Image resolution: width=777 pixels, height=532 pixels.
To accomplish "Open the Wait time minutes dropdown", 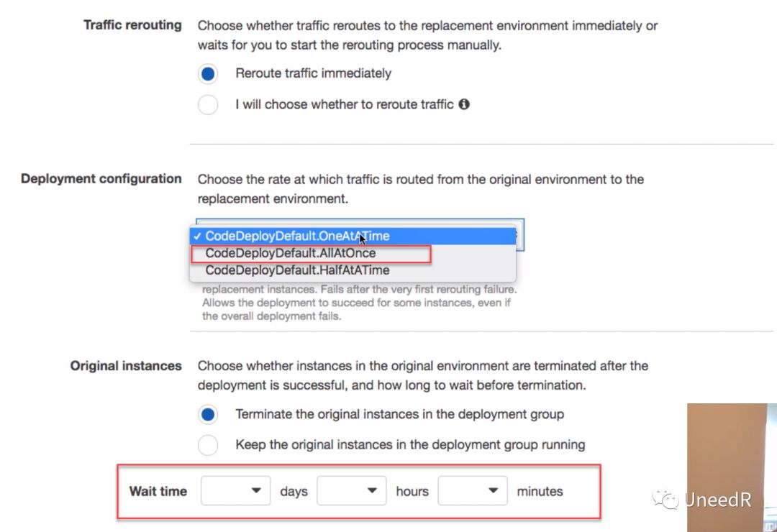I will [x=472, y=491].
